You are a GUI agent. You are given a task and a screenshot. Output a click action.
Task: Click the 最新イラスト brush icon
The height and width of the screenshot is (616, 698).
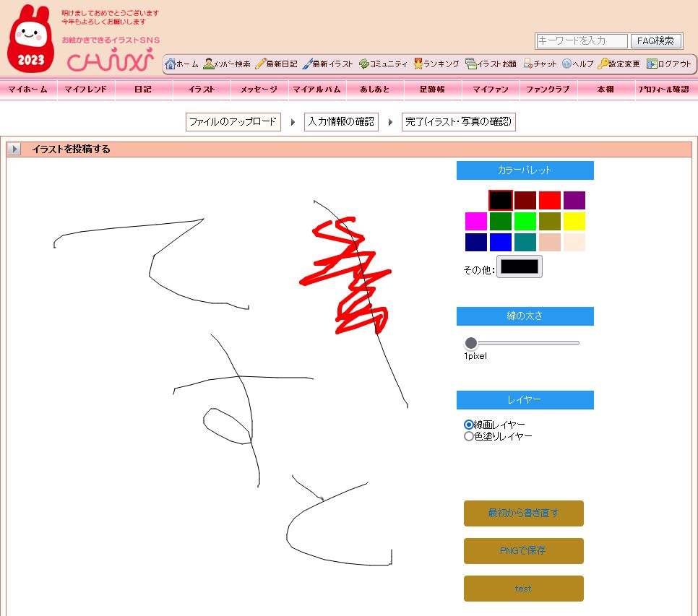click(307, 64)
